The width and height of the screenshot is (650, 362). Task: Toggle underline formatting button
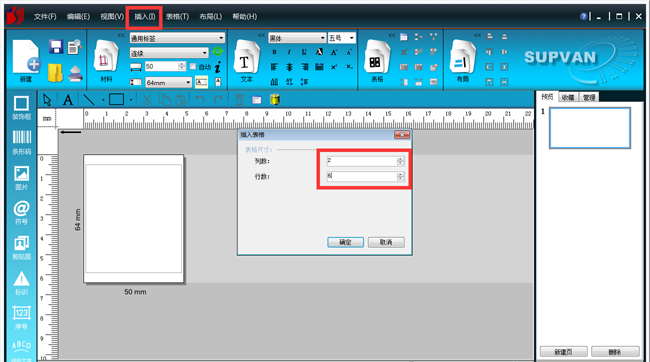[x=304, y=52]
